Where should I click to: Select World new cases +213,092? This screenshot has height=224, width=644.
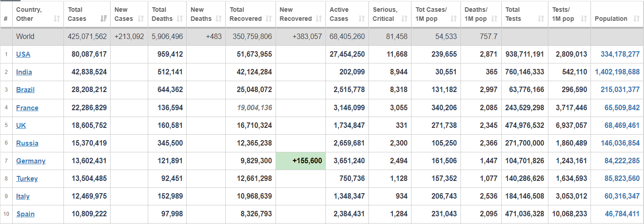coord(129,37)
